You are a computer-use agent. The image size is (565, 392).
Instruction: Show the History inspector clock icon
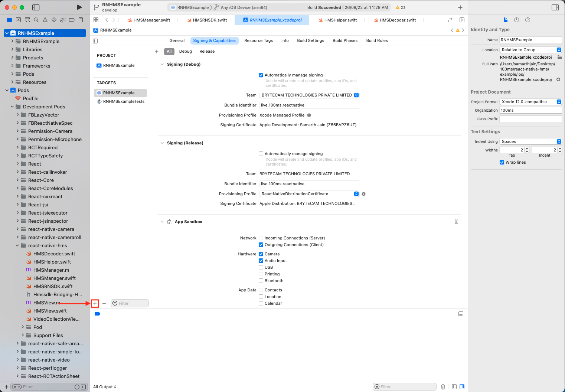[516, 20]
